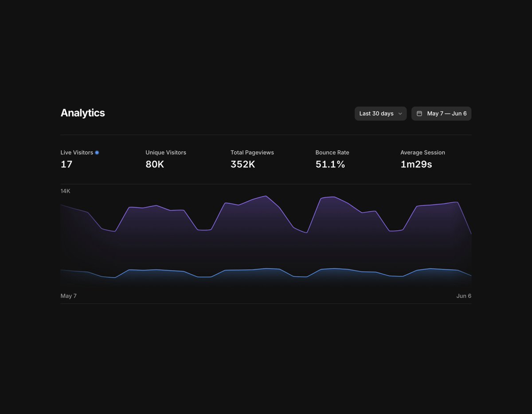This screenshot has width=532, height=414.
Task: Click the blue live indicator dot beside Live Visitors
Action: click(x=97, y=152)
